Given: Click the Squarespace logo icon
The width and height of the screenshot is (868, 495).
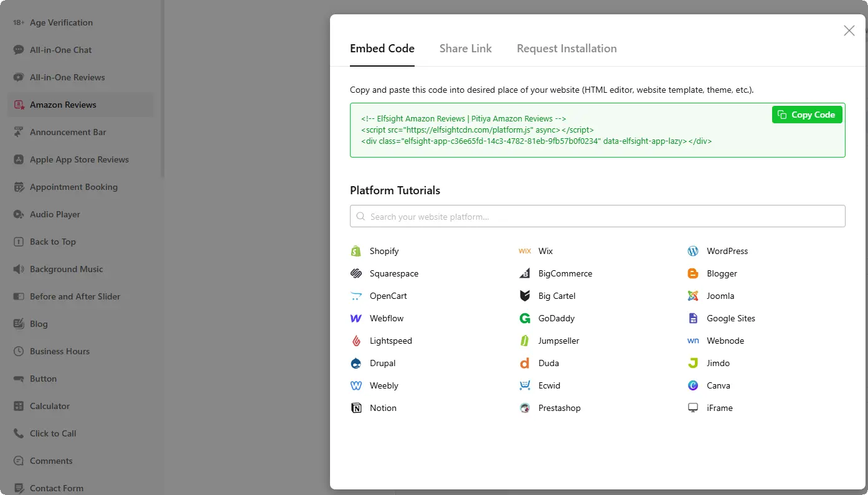Looking at the screenshot, I should click(x=356, y=273).
